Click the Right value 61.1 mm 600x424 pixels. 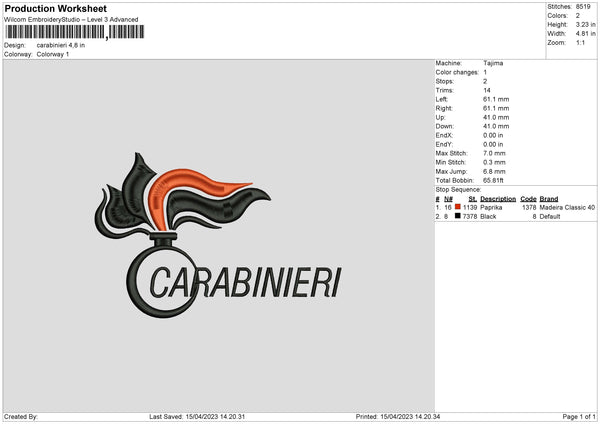pyautogui.click(x=496, y=108)
